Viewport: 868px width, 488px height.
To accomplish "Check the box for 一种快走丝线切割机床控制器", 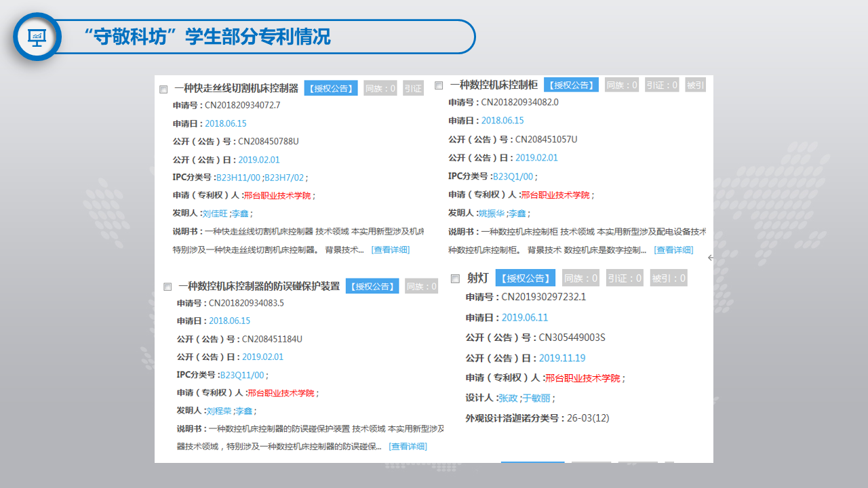I will pos(163,89).
